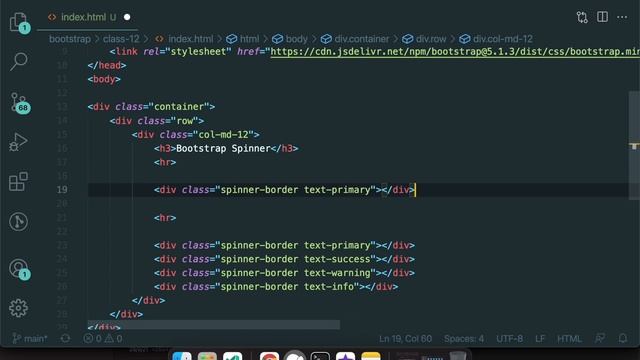Viewport: 640px width, 360px height.
Task: Open changes compare icon in editor toolbar
Action: coord(582,17)
